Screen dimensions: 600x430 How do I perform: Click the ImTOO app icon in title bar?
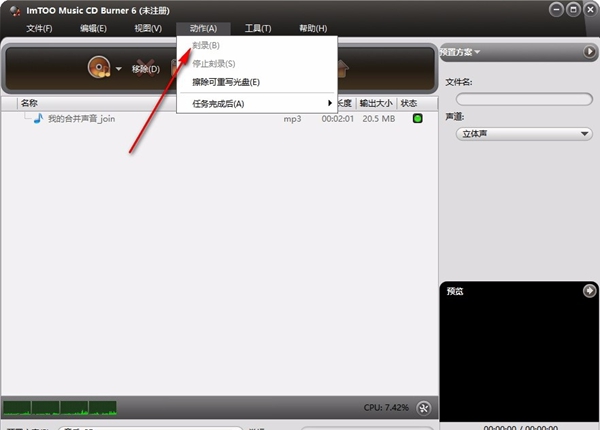pos(15,11)
